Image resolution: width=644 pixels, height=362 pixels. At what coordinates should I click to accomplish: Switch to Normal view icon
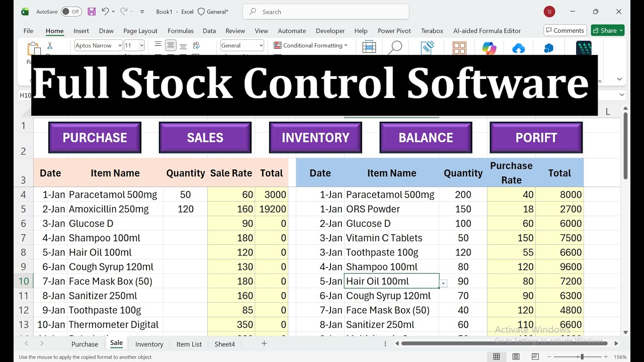click(497, 357)
